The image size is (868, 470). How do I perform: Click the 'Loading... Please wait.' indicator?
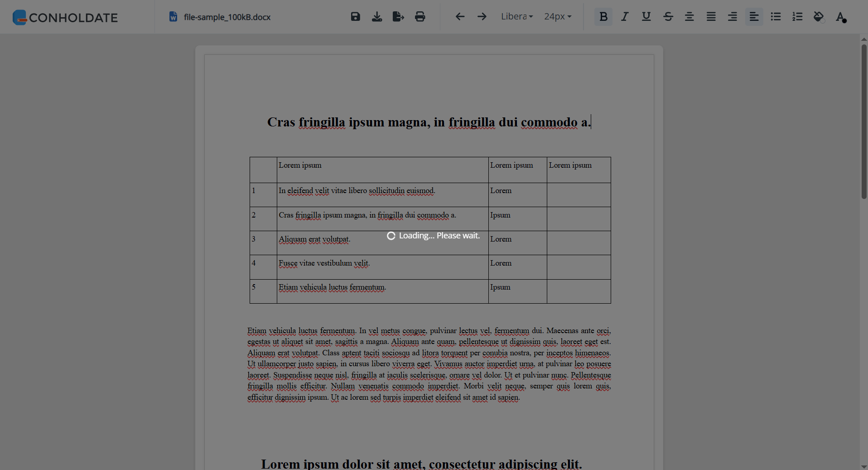click(433, 236)
